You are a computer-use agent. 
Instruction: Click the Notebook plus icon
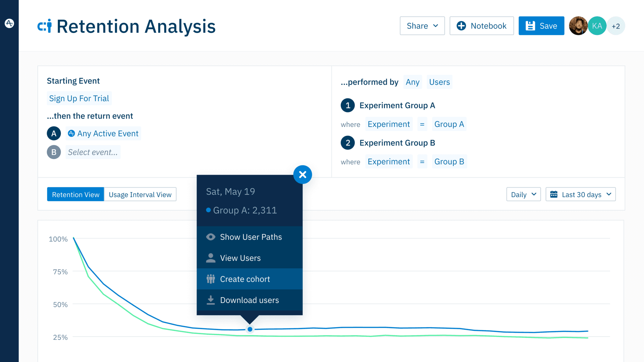[x=461, y=26]
